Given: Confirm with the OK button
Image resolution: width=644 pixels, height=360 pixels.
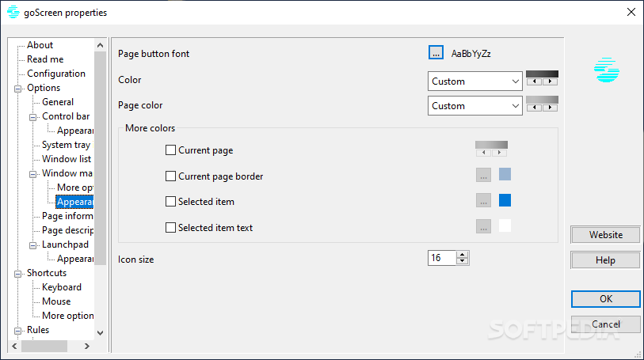Looking at the screenshot, I should [x=605, y=299].
